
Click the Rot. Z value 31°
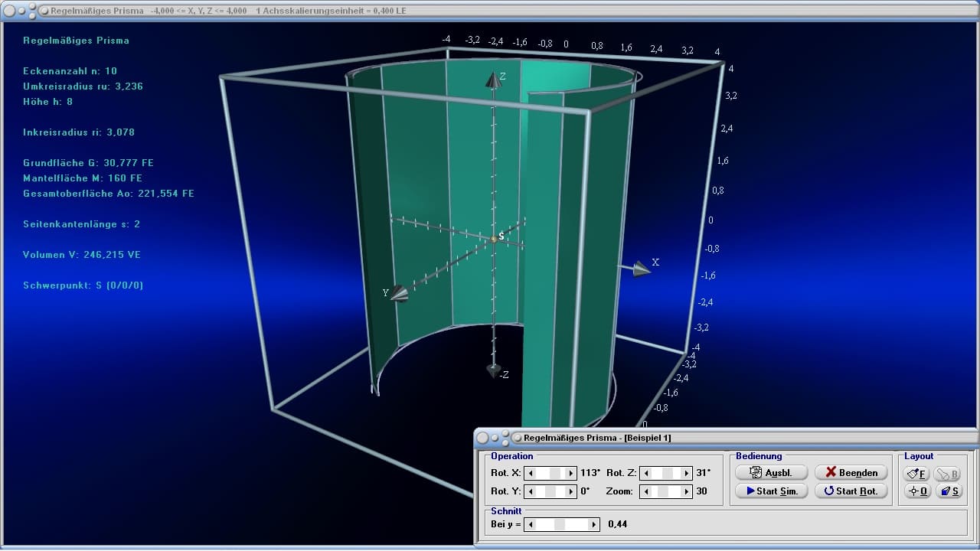pyautogui.click(x=703, y=473)
